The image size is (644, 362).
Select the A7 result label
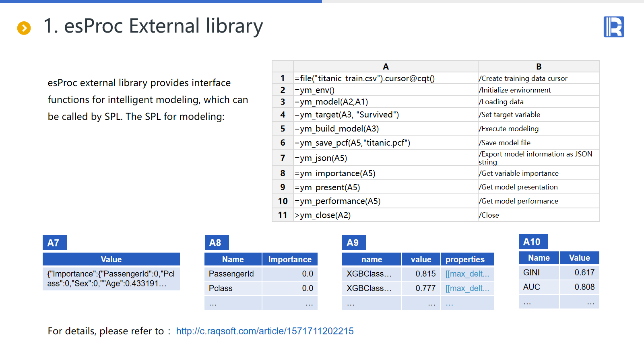tap(54, 243)
